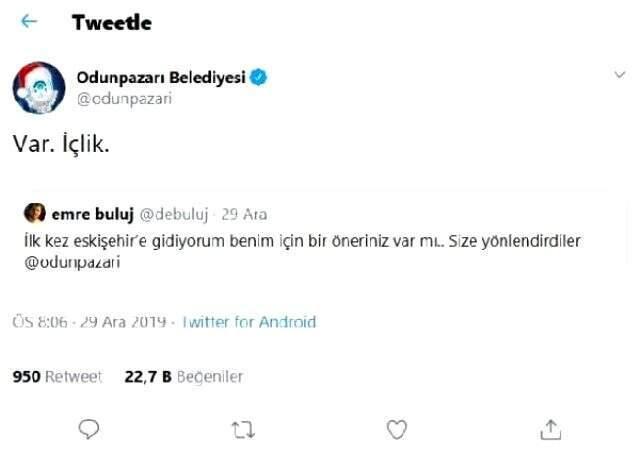Go back using the left arrow
This screenshot has height=453, width=640.
click(28, 21)
